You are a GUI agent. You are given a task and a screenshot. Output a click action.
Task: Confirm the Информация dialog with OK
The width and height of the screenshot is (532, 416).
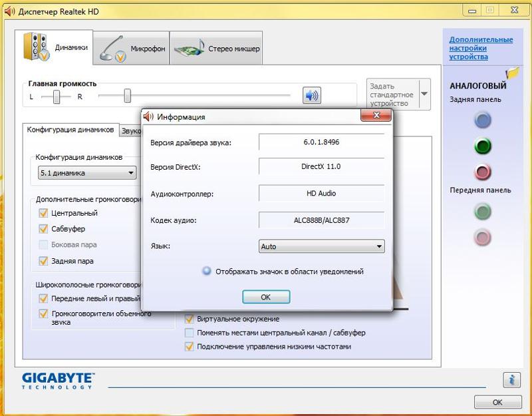265,296
